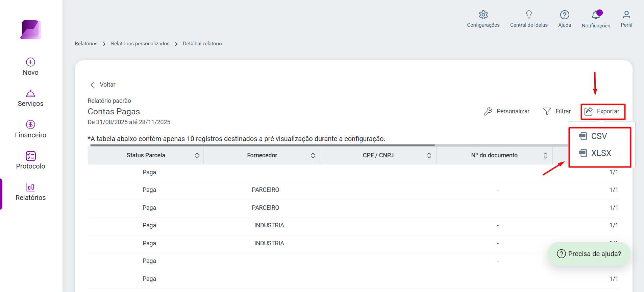The height and width of the screenshot is (292, 644).
Task: Click the XLSX file icon
Action: [x=583, y=153]
